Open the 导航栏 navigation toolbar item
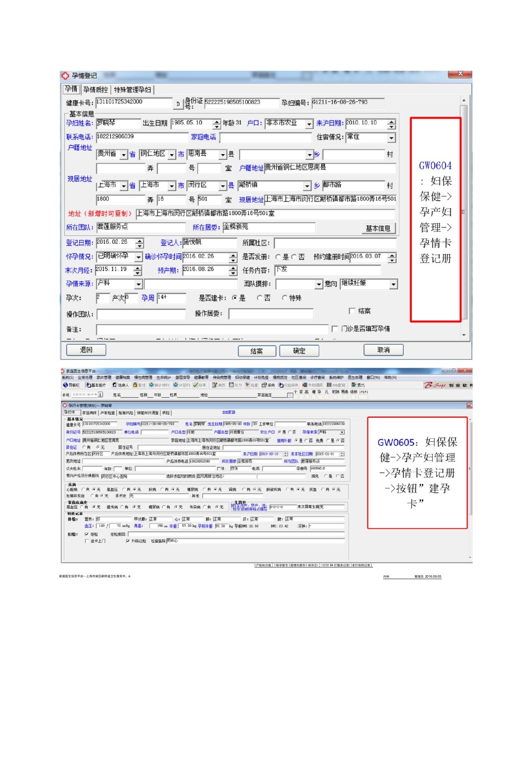532x769 pixels. click(72, 385)
